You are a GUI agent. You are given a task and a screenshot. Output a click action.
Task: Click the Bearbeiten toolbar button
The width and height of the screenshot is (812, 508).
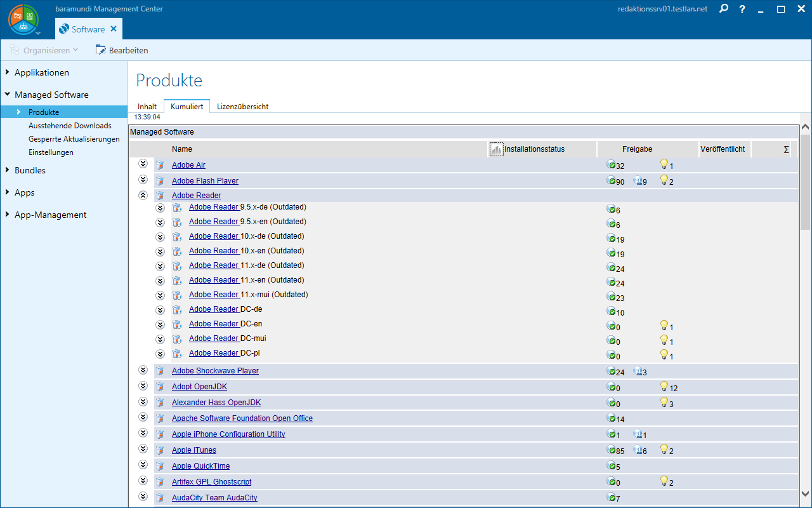[122, 50]
